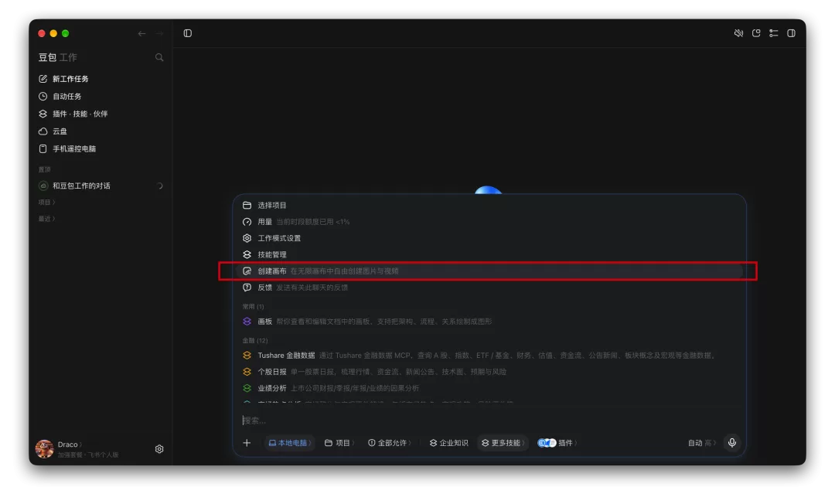Toggle the 插件 plugin switch
The height and width of the screenshot is (504, 835).
547,443
